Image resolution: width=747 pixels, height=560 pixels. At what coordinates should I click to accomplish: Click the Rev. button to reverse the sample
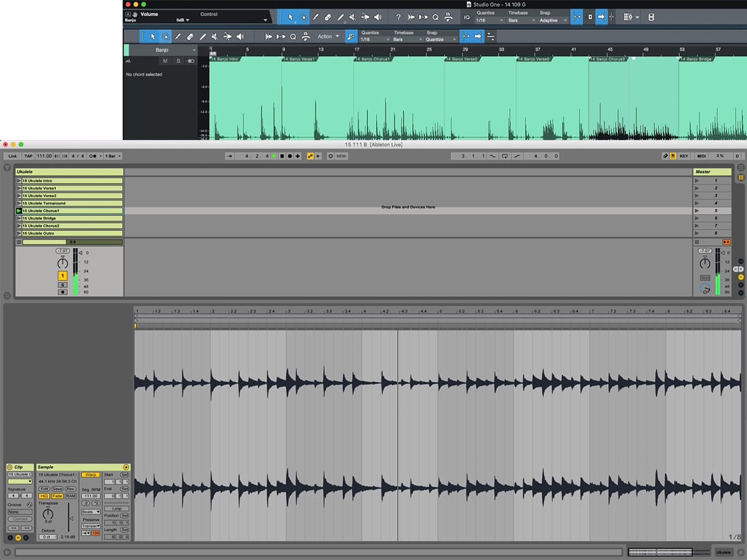pyautogui.click(x=70, y=489)
